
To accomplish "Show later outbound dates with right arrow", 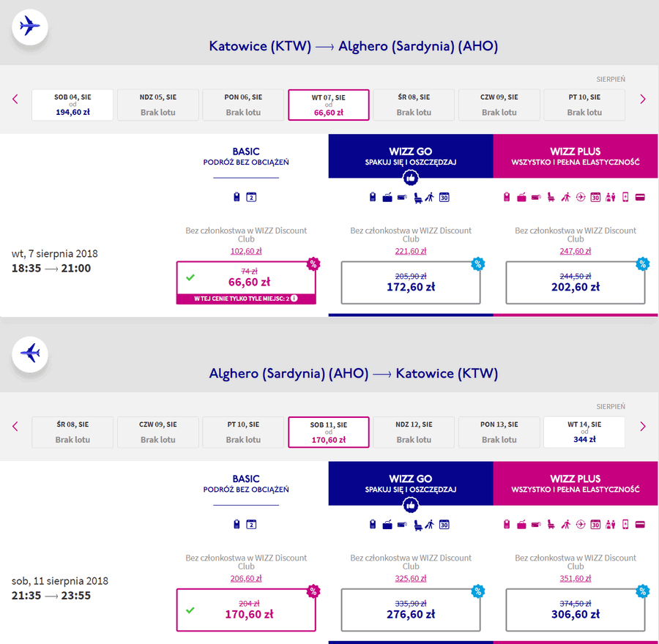I will click(643, 99).
